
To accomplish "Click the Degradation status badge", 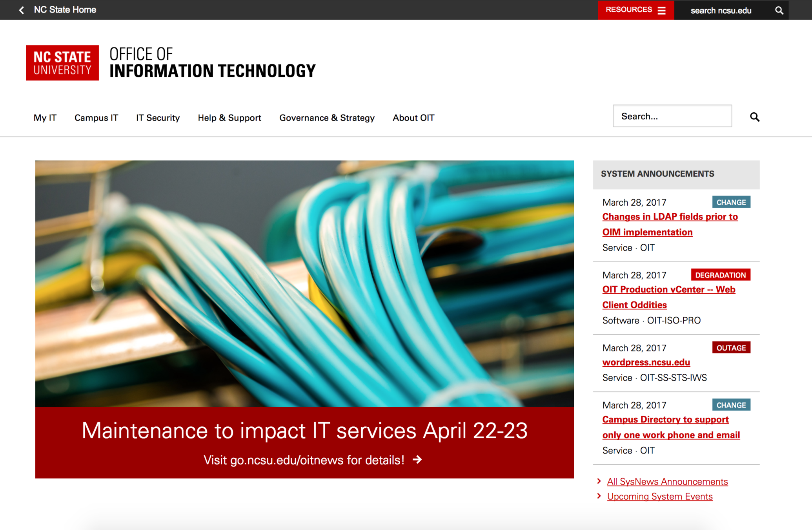I will pos(720,275).
